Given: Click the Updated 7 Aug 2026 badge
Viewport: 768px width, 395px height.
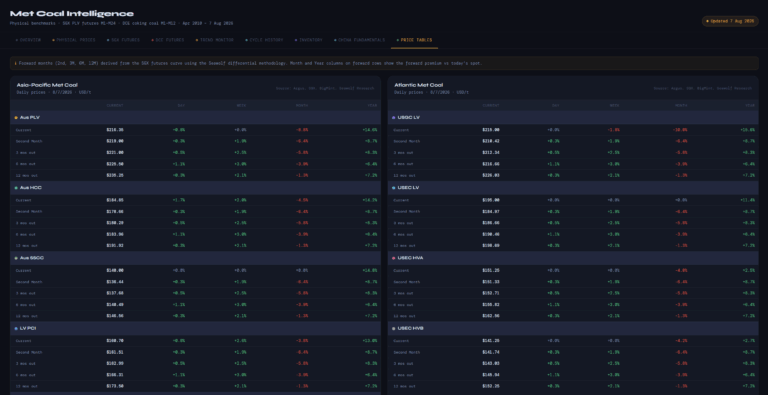Looking at the screenshot, I should coord(730,22).
